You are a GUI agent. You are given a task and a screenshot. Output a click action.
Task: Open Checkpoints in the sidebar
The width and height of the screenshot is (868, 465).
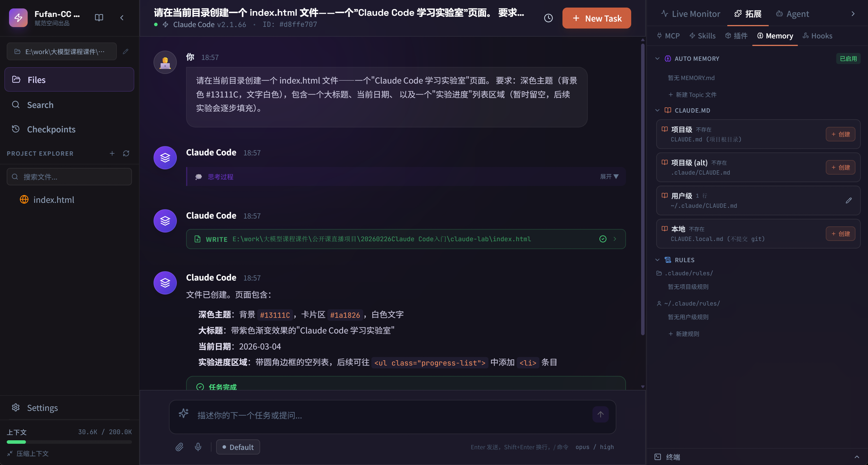69,129
